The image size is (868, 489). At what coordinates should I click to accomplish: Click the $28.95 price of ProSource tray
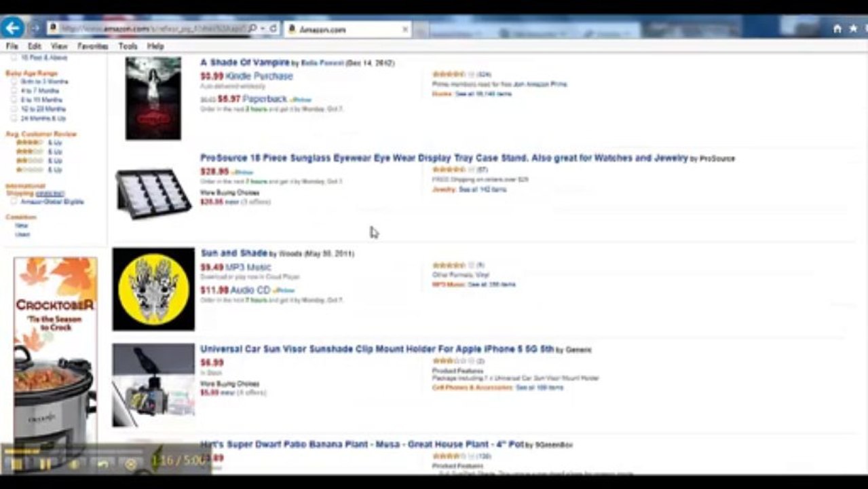(214, 172)
